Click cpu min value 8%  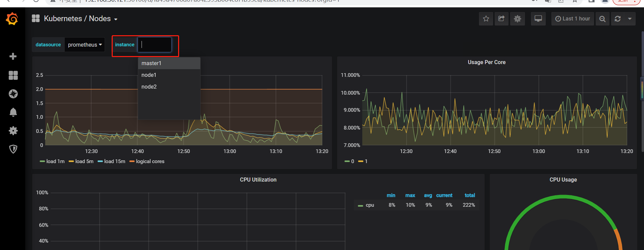(x=392, y=205)
